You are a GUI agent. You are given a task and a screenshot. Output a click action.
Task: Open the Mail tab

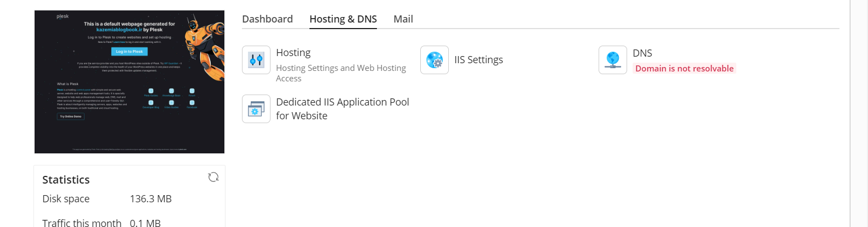click(403, 19)
